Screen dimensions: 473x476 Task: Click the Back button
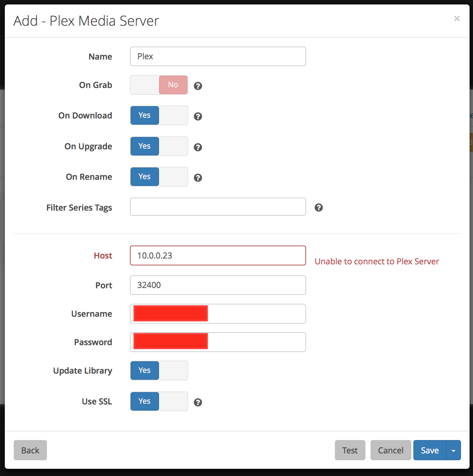[x=30, y=450]
